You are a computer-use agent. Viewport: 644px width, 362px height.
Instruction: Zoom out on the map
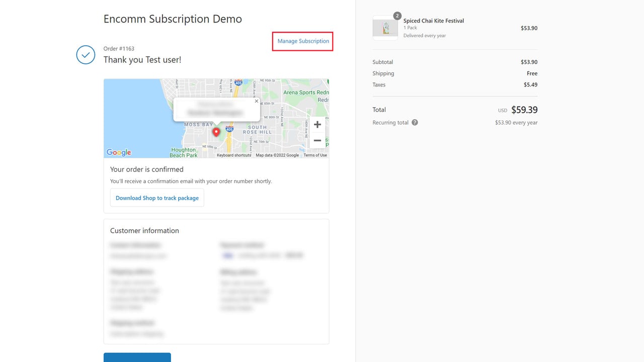coord(317,141)
